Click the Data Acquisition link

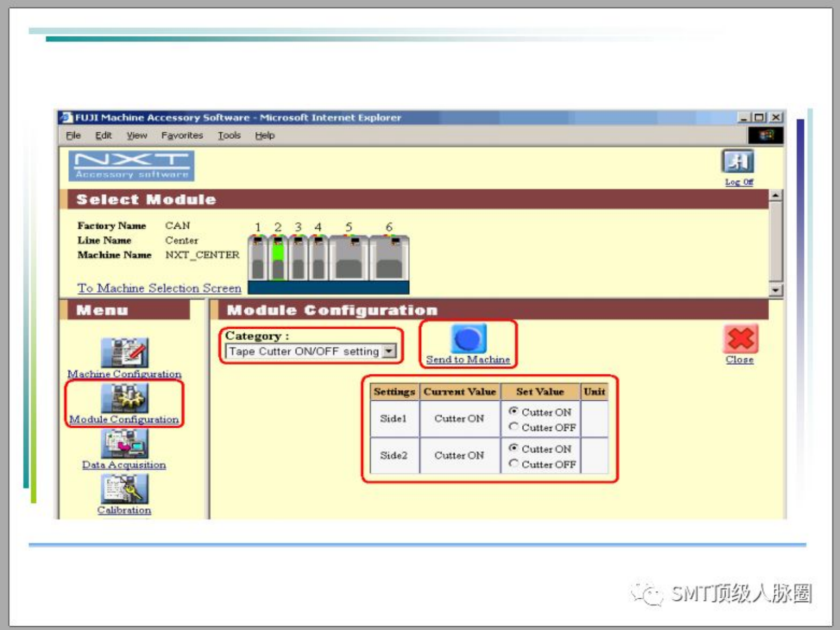124,465
